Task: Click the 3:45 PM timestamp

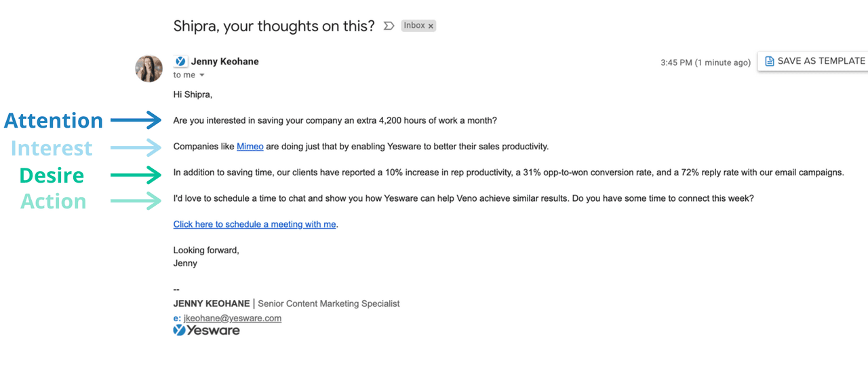Action: click(x=705, y=62)
